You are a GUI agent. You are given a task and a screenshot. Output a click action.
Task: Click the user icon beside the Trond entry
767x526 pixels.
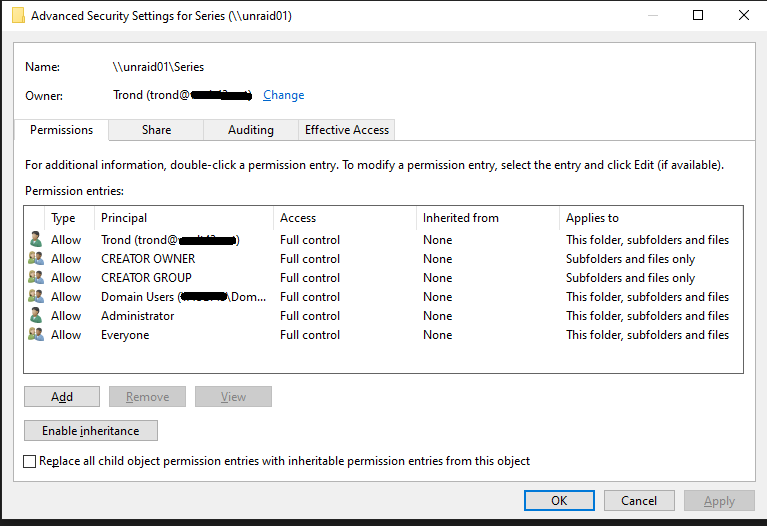point(36,239)
